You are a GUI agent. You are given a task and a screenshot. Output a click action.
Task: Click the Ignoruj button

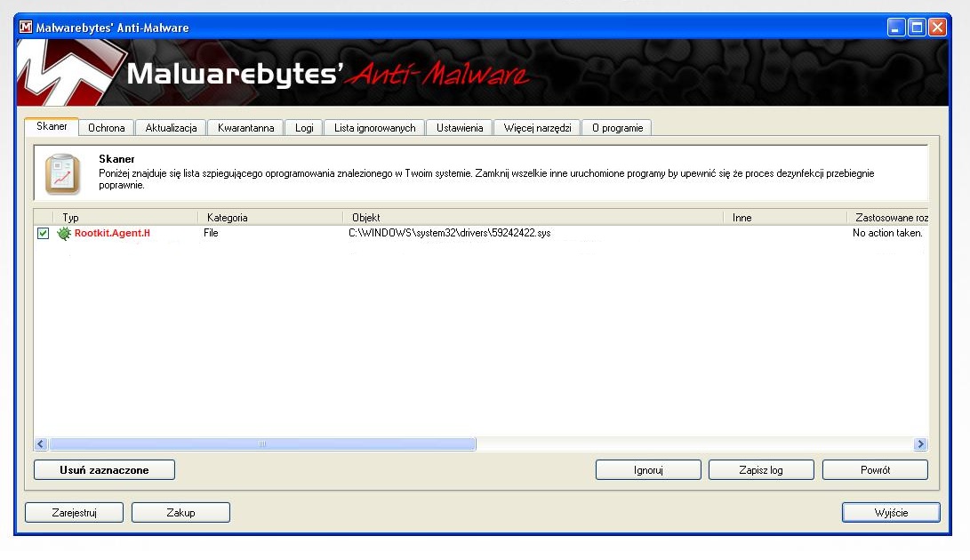(648, 469)
